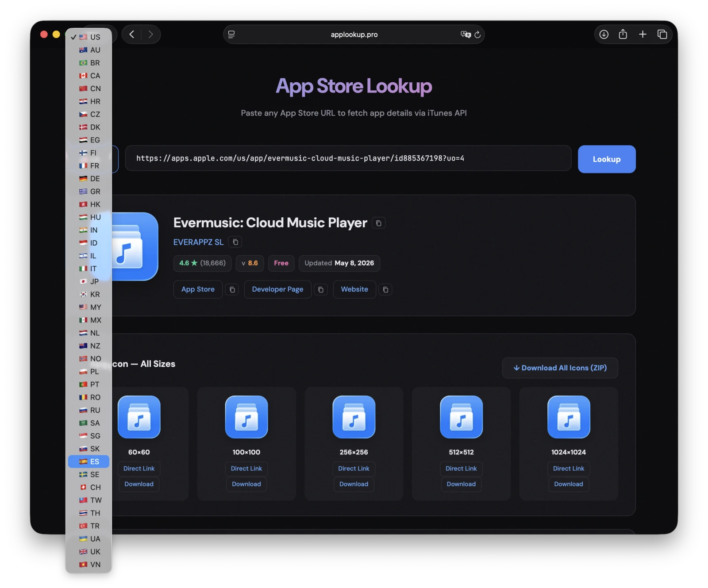The height and width of the screenshot is (588, 708).
Task: Click the App Store URL input field
Action: coord(348,158)
